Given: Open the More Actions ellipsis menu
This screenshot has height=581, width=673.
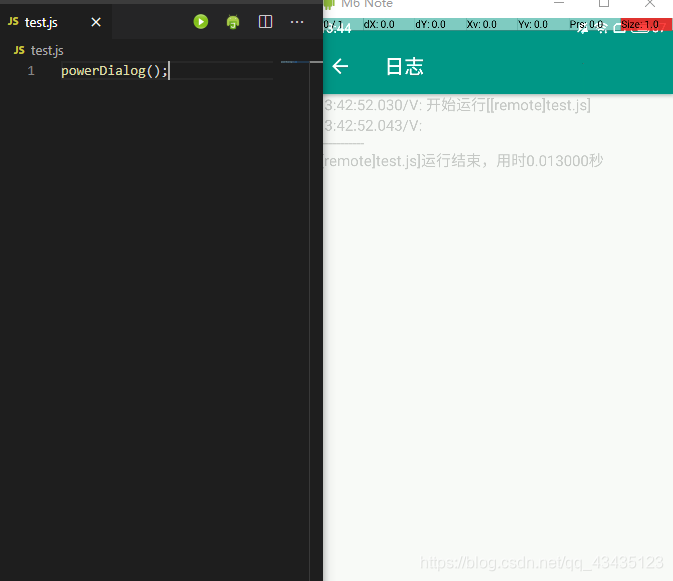Looking at the screenshot, I should pyautogui.click(x=297, y=22).
